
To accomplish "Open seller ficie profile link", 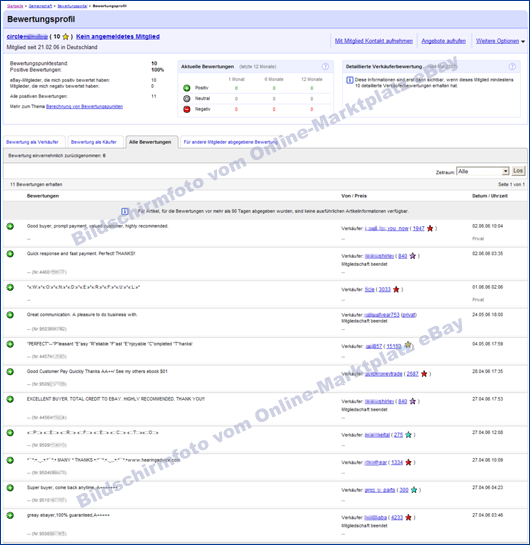I will [x=369, y=290].
